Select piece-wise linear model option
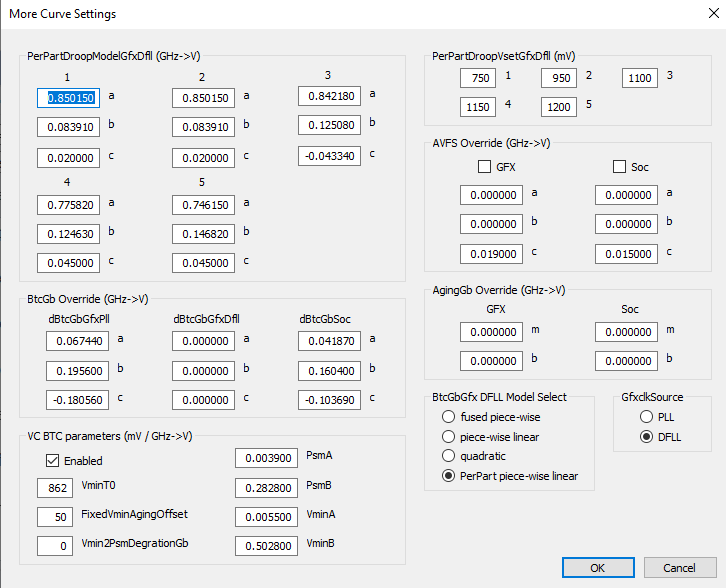726x588 pixels. point(449,436)
